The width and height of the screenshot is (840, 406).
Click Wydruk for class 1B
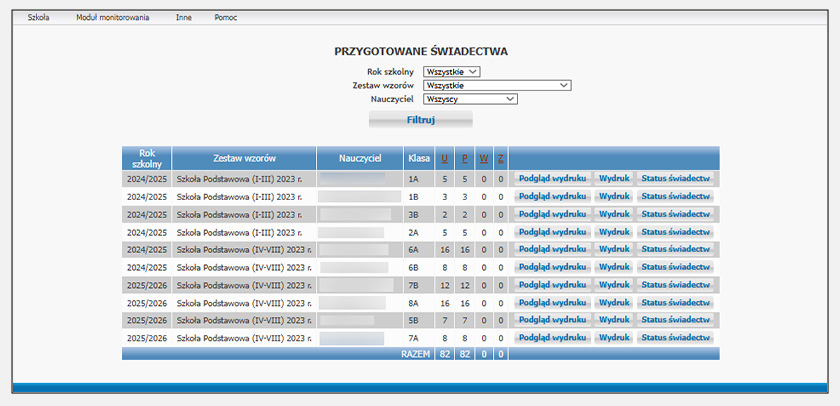click(x=613, y=197)
